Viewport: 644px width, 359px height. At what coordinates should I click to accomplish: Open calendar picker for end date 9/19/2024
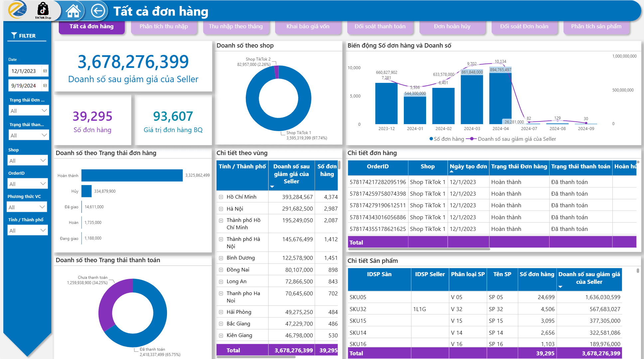click(45, 86)
